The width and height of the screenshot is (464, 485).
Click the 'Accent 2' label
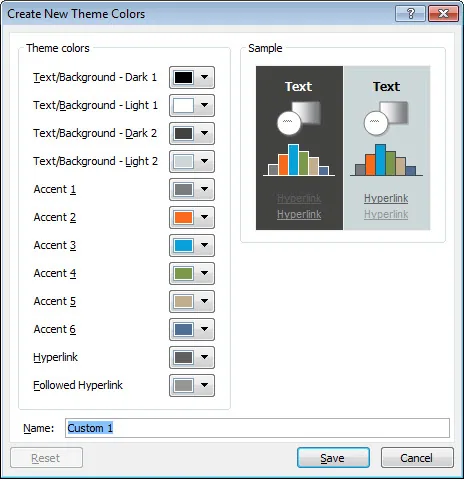point(55,217)
